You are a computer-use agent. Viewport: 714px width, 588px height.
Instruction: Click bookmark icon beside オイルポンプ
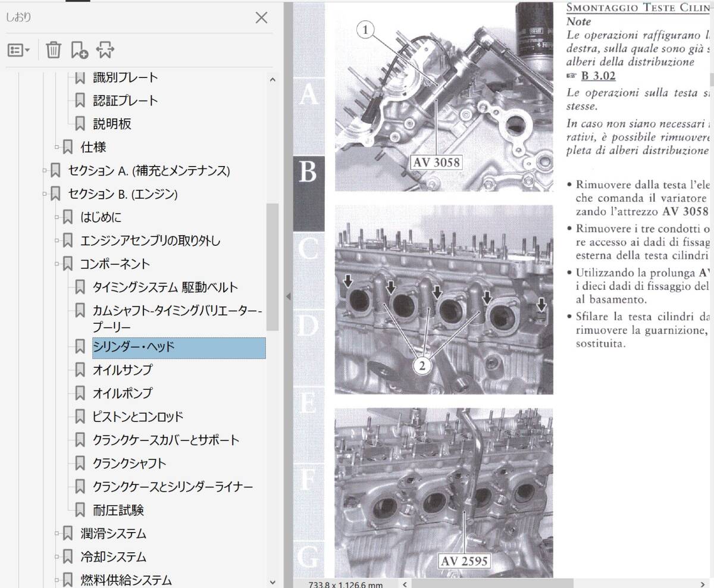coord(80,393)
